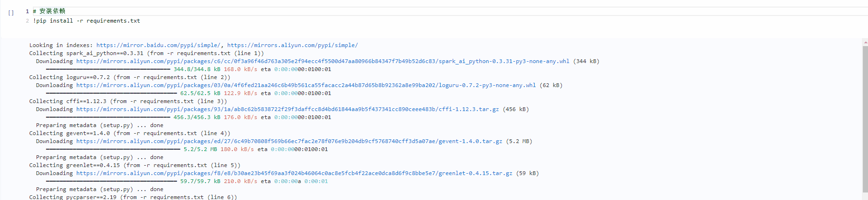Click line number 1 in the code cell

click(27, 11)
